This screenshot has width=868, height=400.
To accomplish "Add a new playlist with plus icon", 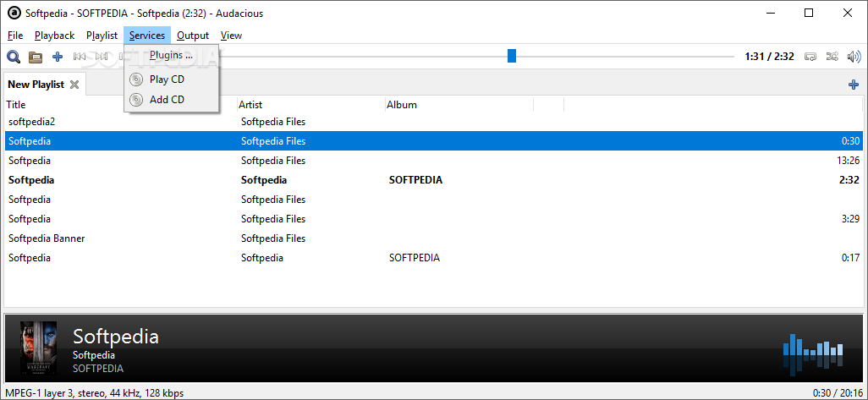I will point(853,85).
